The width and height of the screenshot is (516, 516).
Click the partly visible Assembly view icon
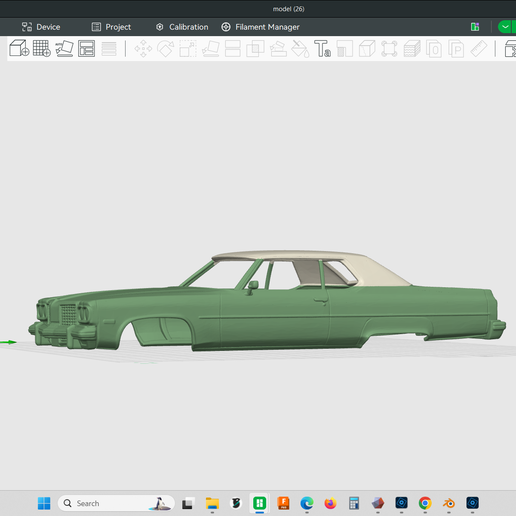[510, 49]
